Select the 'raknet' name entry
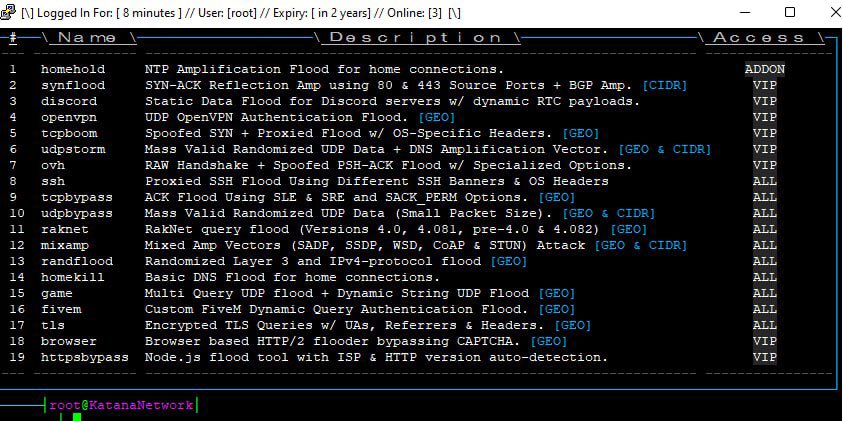This screenshot has height=421, width=843. tap(65, 230)
